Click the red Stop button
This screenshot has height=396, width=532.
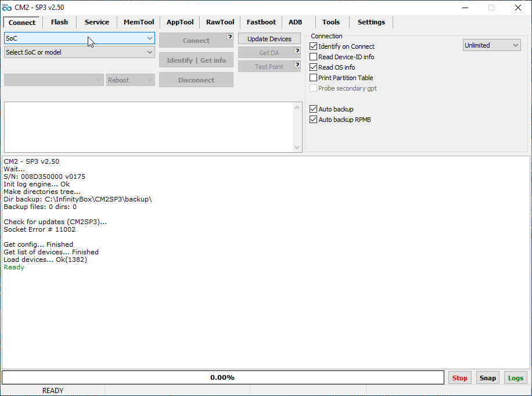point(460,377)
